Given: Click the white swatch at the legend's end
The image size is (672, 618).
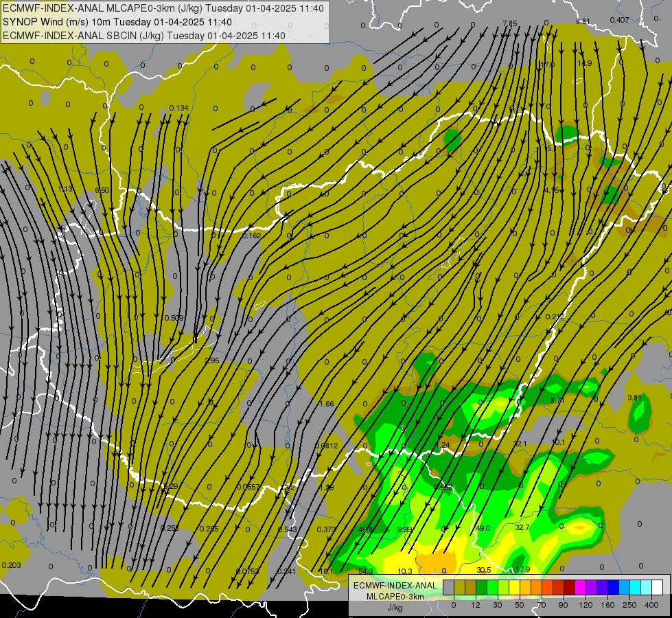Looking at the screenshot, I should click(658, 587).
